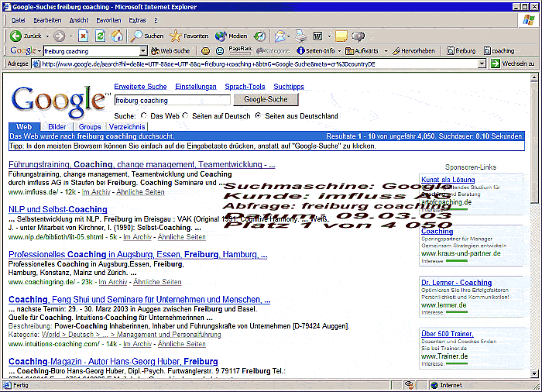
Task: Click the Hervorheben highlighter button
Action: (x=413, y=51)
